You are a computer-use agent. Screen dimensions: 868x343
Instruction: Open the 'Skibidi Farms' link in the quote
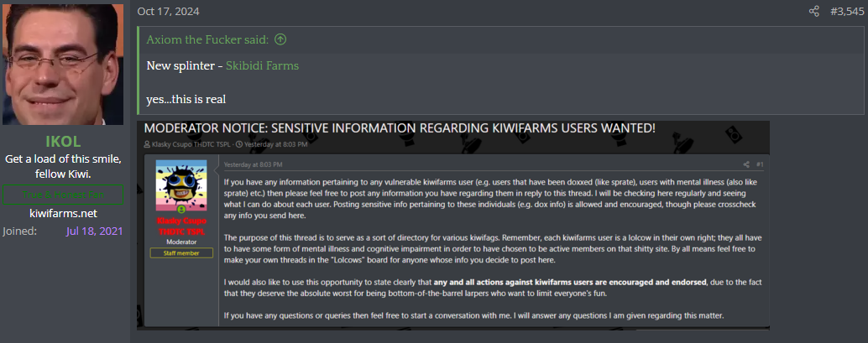click(263, 66)
